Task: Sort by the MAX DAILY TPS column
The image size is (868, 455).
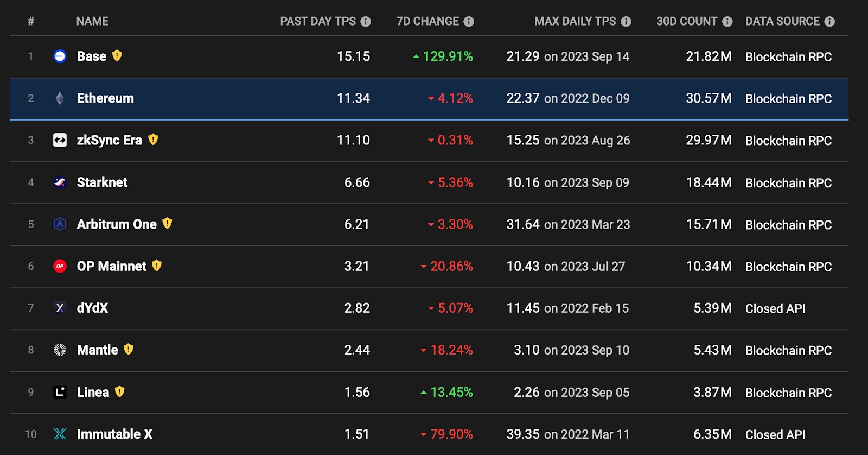Action: (x=575, y=21)
